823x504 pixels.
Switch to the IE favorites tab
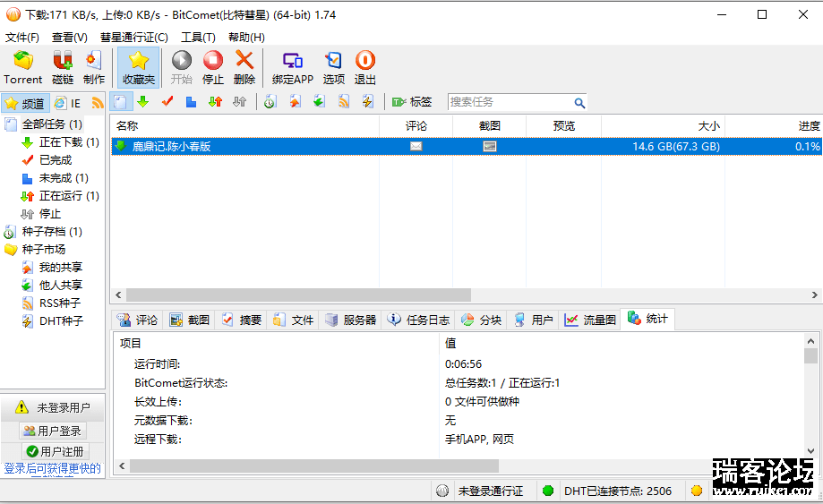pyautogui.click(x=68, y=103)
